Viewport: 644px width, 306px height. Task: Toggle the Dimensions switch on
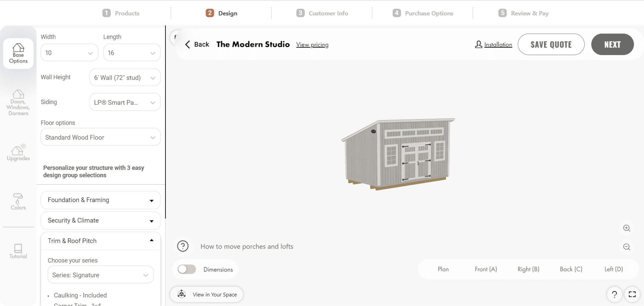coord(187,269)
